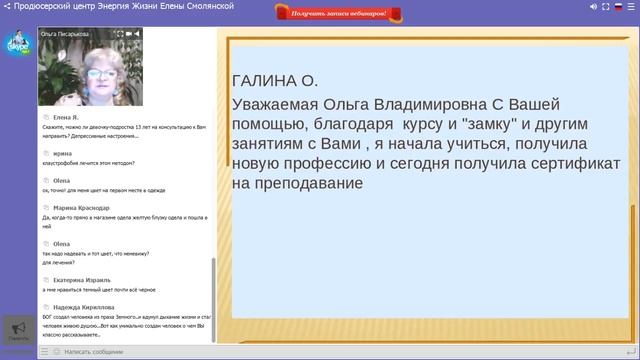Click the message beginning 'ок, точно! для меня цвет'

[104, 190]
